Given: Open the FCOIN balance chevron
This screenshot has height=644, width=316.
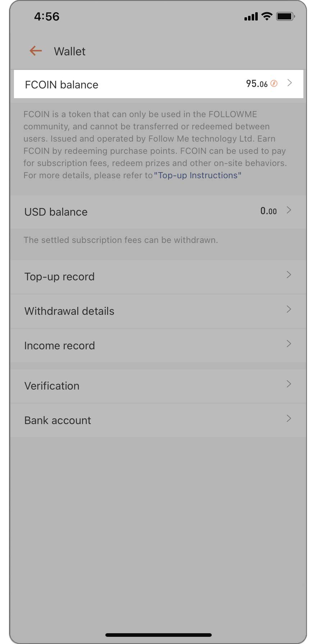Looking at the screenshot, I should 289,83.
